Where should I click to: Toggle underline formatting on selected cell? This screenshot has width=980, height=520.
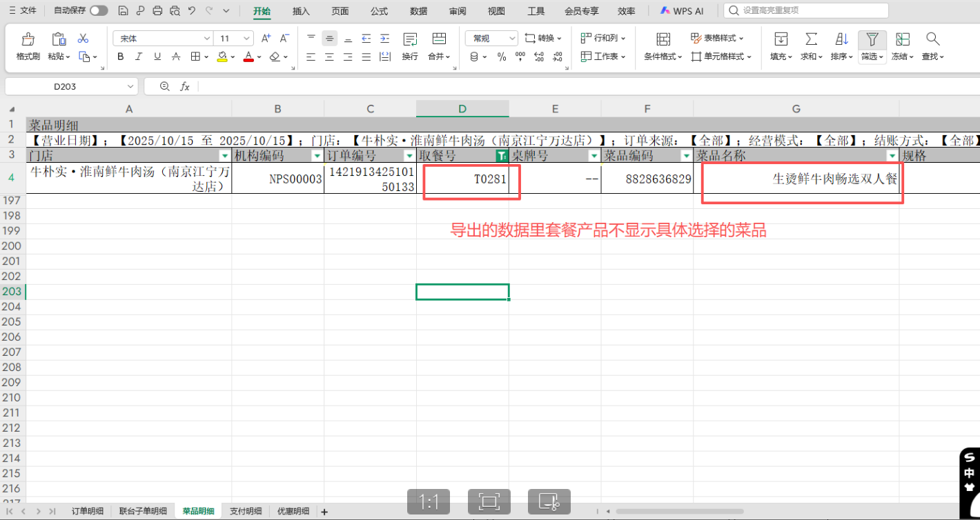pyautogui.click(x=156, y=57)
